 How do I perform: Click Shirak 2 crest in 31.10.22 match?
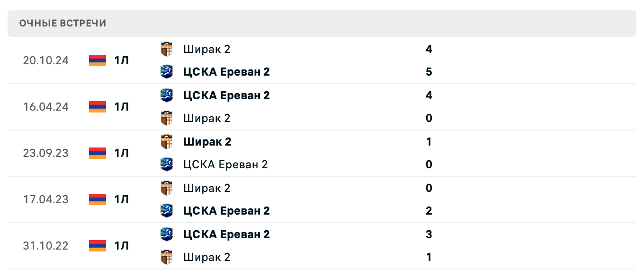point(167,257)
